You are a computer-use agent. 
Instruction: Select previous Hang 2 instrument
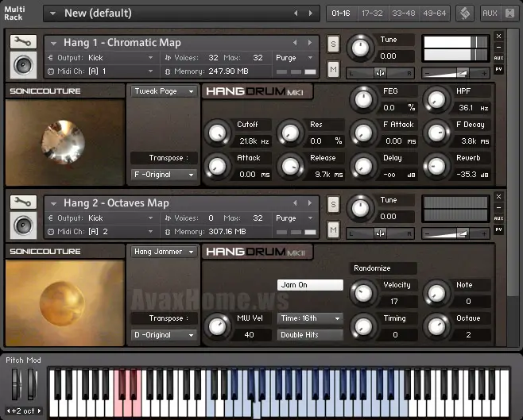[295, 202]
